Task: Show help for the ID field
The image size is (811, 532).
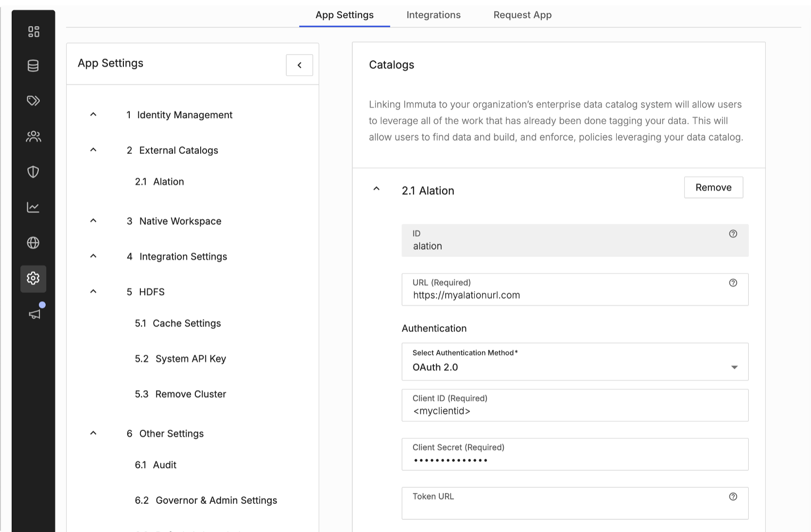Action: pos(733,234)
